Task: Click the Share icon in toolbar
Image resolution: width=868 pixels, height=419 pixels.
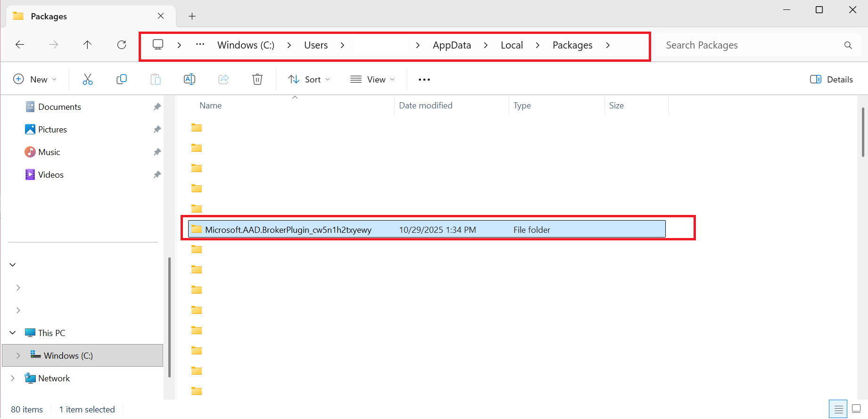Action: (x=223, y=79)
